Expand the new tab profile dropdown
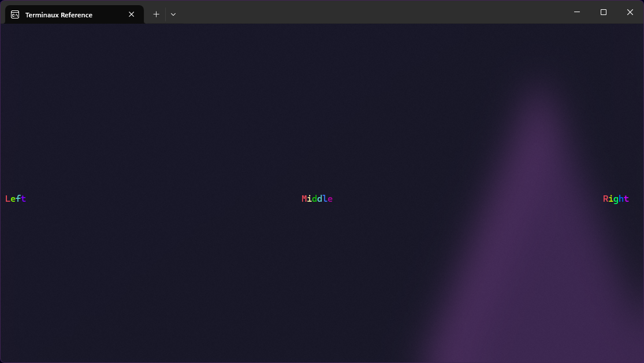Viewport: 644px width, 363px height. coord(173,14)
